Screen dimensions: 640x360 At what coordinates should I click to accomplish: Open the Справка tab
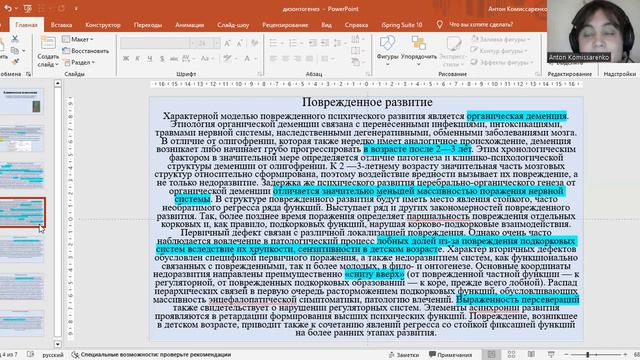(x=356, y=25)
